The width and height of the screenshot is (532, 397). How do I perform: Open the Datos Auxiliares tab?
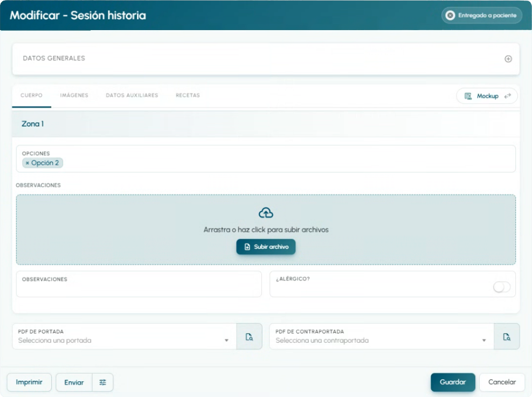click(132, 95)
